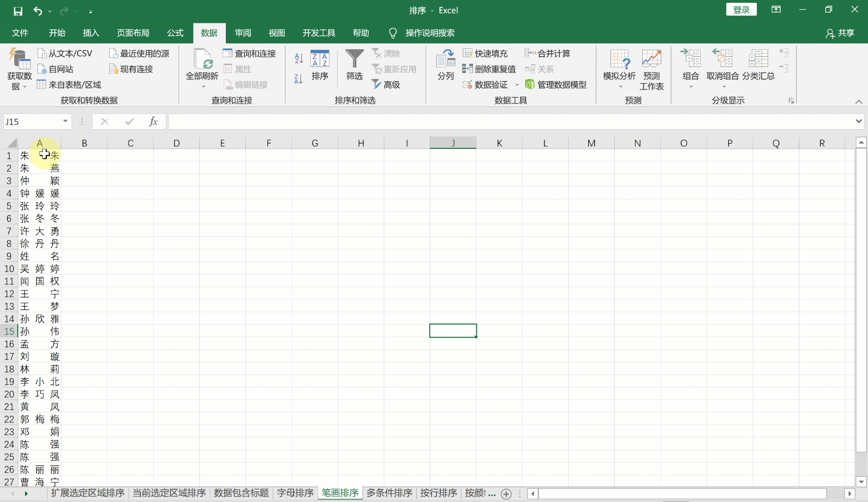Select the descending sort (降序) icon
Viewport: 868px width, 502px height.
298,79
